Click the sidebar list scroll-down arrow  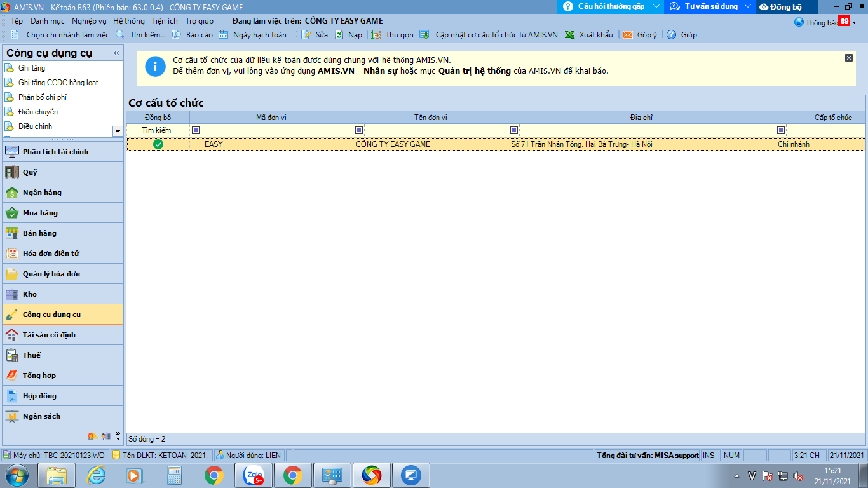117,131
